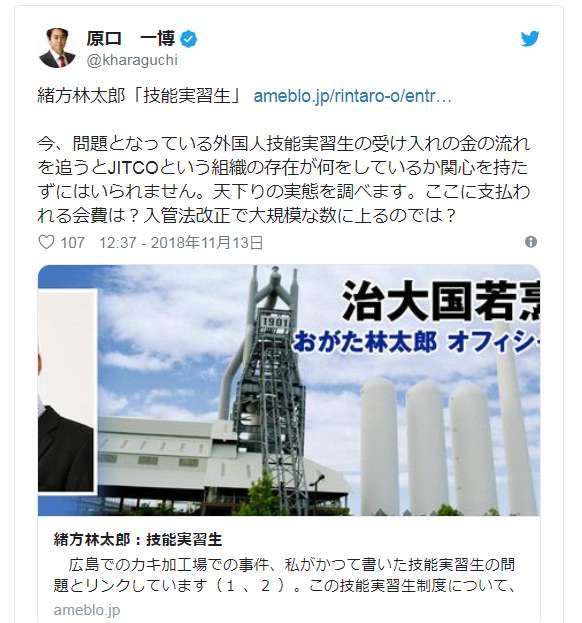This screenshot has width=582, height=623.
Task: Open the link card preview image
Action: coord(289,390)
